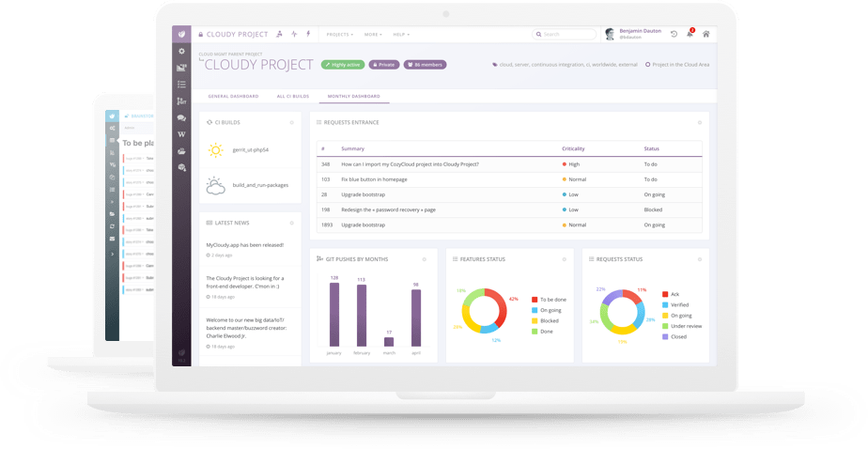Open the gerrit_ut-php54 build link
Image resolution: width=868 pixels, height=449 pixels.
coord(250,150)
